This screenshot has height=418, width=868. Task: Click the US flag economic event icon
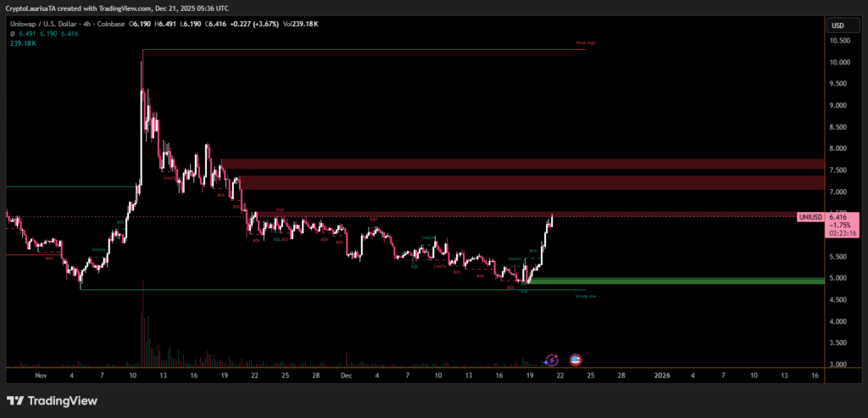coord(576,360)
